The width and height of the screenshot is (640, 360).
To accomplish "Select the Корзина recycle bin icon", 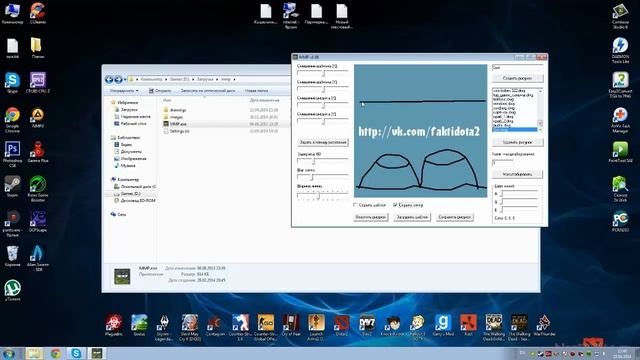I will coord(12,256).
